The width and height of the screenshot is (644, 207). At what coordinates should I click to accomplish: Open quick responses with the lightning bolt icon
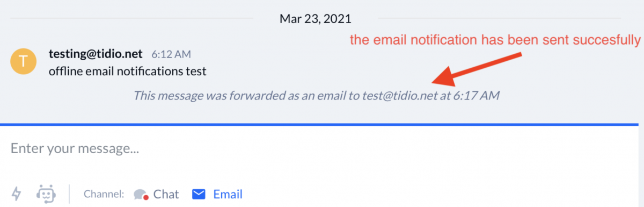click(x=17, y=194)
